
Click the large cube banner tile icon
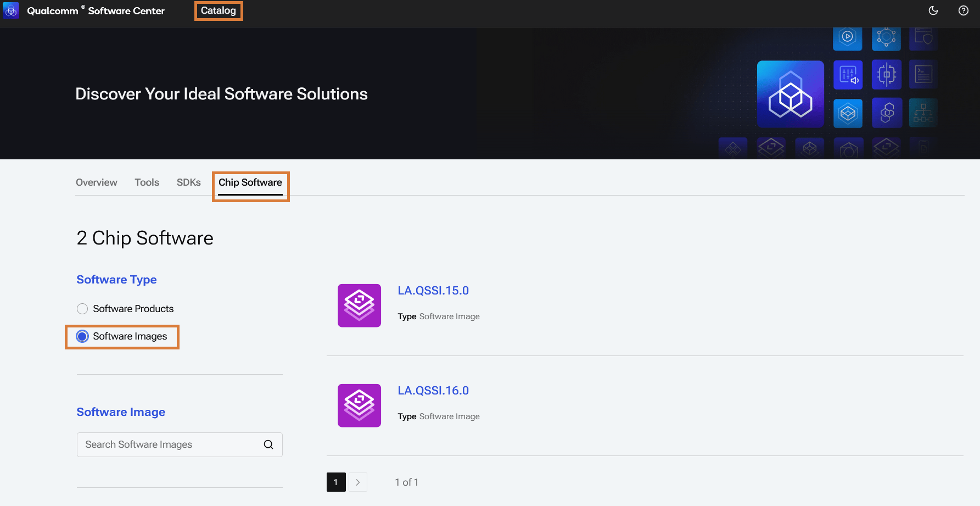click(791, 94)
